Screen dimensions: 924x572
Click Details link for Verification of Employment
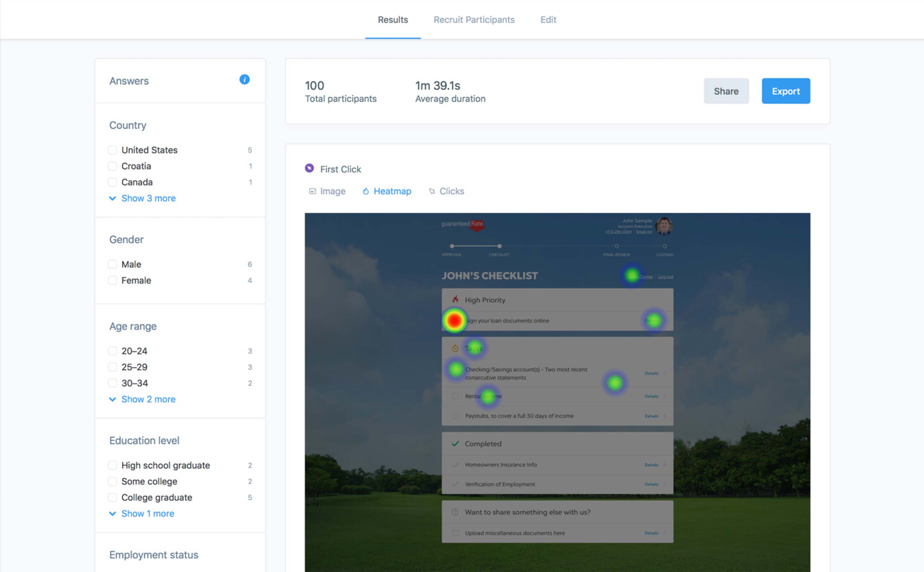coord(651,484)
